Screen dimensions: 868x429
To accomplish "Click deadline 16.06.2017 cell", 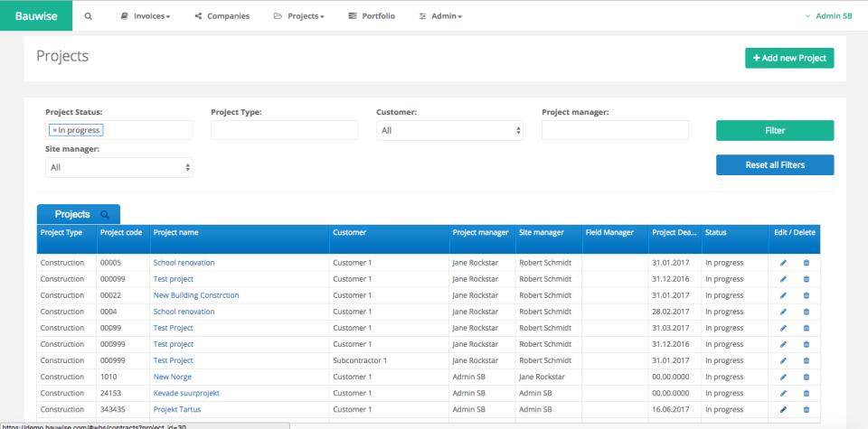I will coord(675,410).
